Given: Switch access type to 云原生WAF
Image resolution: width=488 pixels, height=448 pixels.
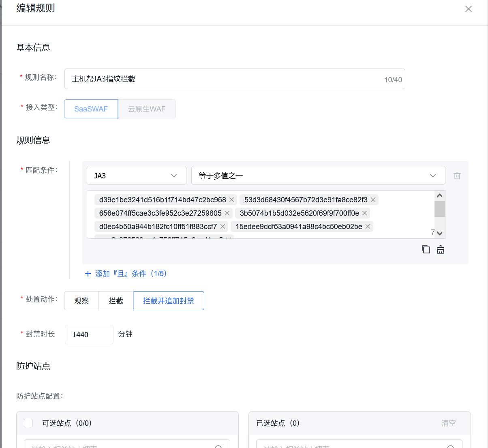Looking at the screenshot, I should tap(147, 109).
